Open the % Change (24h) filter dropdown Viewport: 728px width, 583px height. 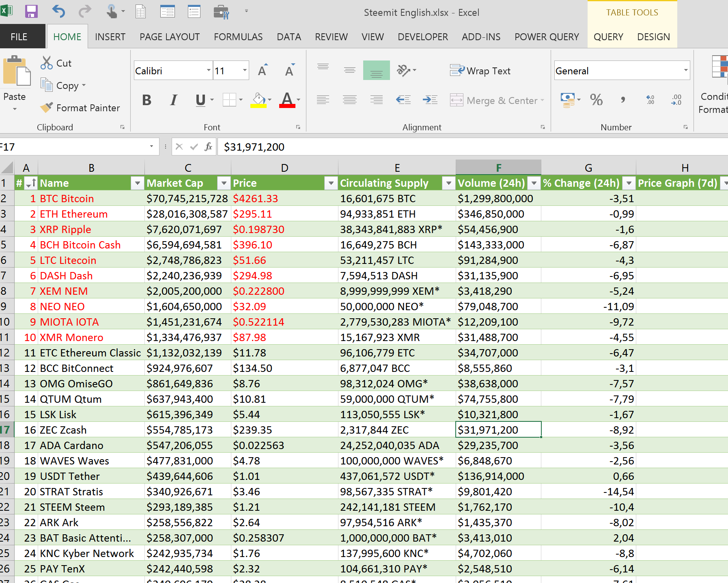(x=629, y=183)
